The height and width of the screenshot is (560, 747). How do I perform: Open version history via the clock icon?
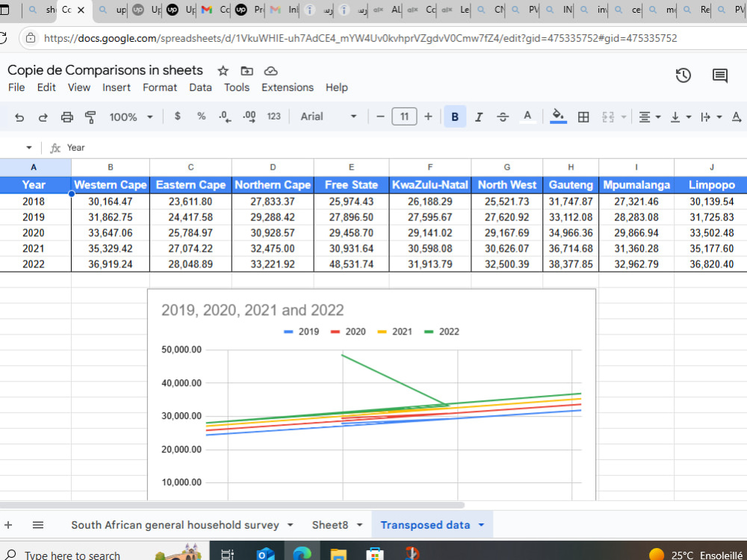tap(682, 75)
